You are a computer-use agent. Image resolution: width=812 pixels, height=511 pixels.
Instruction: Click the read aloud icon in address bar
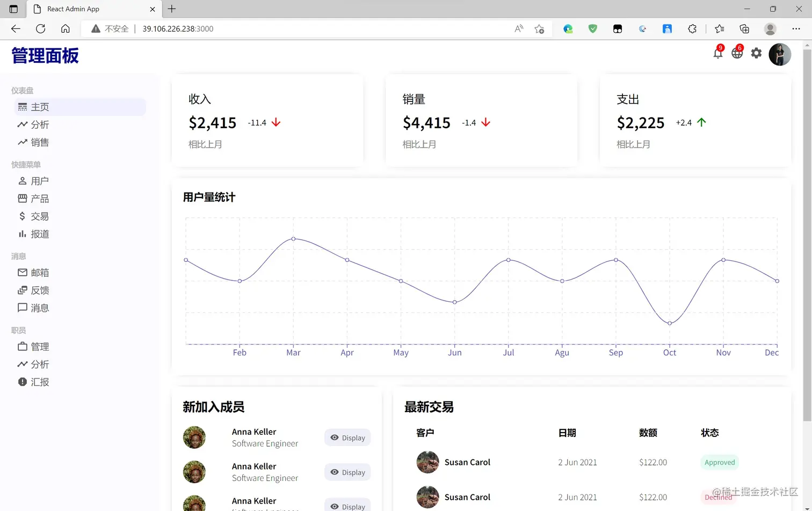(519, 28)
